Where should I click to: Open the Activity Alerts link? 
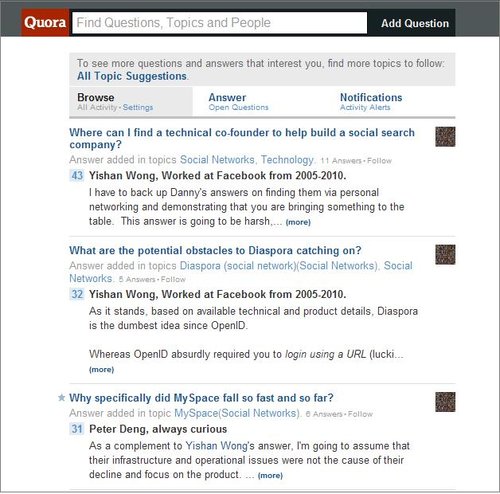tap(365, 107)
